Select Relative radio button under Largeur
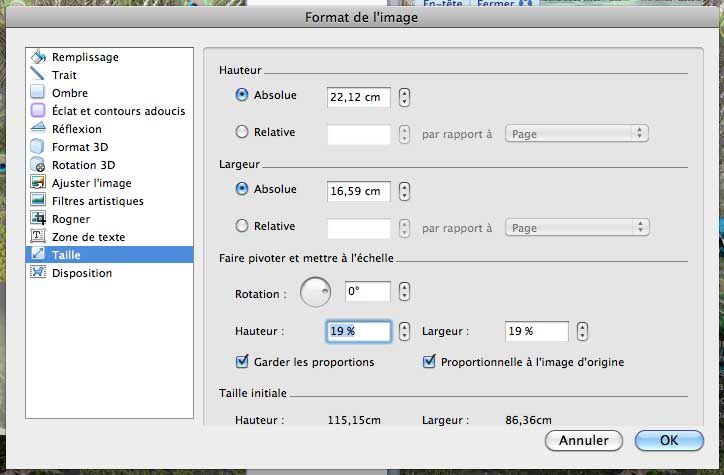Screen dimensions: 724x475 242,226
